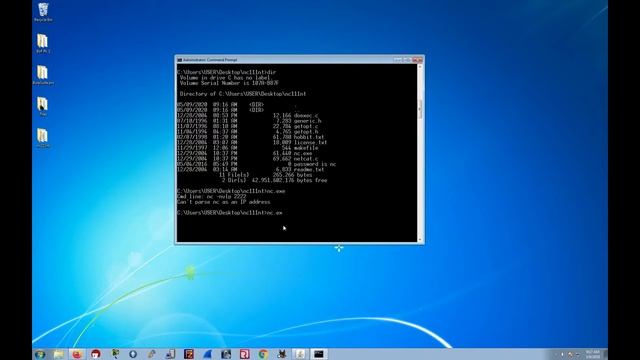Click the 'Volume in drive C has no label' line
640x360 pixels.
[225, 78]
